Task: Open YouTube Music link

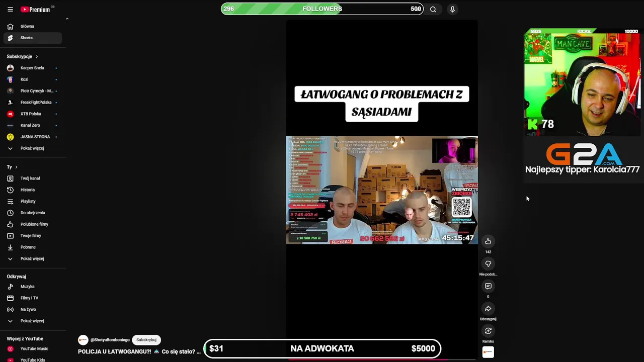Action: click(x=33, y=349)
